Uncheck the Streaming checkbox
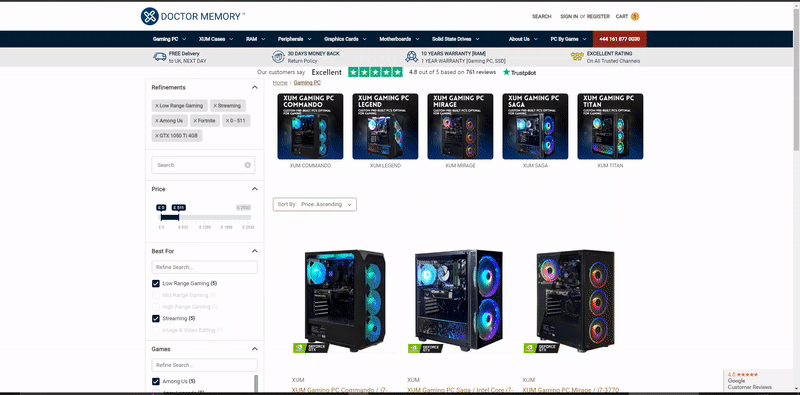The height and width of the screenshot is (395, 800). click(x=156, y=318)
